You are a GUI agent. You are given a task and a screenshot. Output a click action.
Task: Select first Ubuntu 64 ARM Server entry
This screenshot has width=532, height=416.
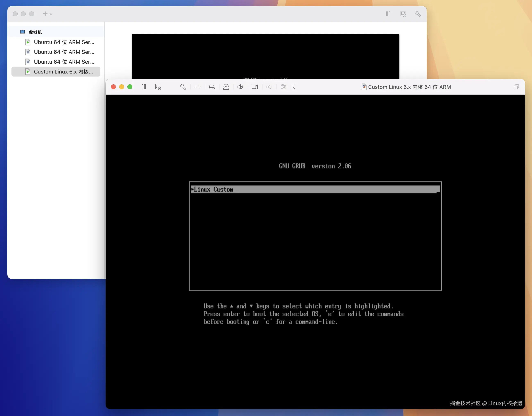click(64, 42)
